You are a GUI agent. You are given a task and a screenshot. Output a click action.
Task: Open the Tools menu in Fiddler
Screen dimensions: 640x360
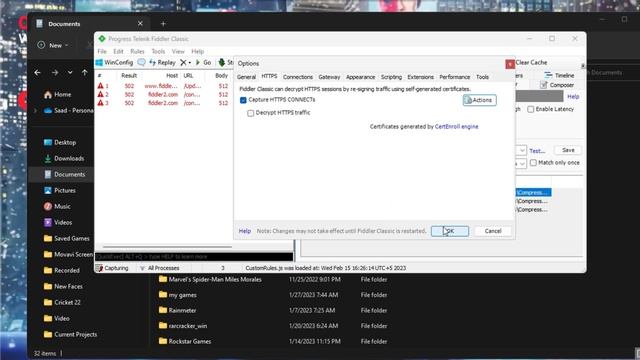click(158, 51)
